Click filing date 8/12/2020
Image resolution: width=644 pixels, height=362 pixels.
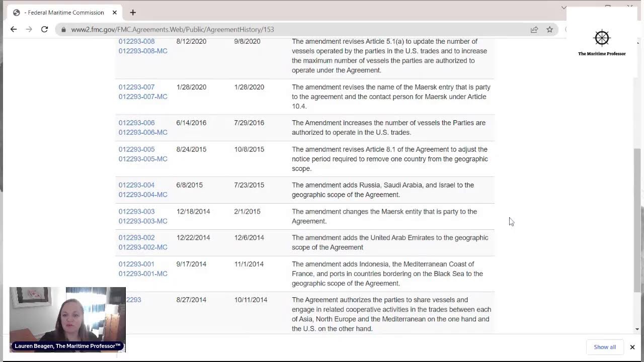click(x=191, y=41)
